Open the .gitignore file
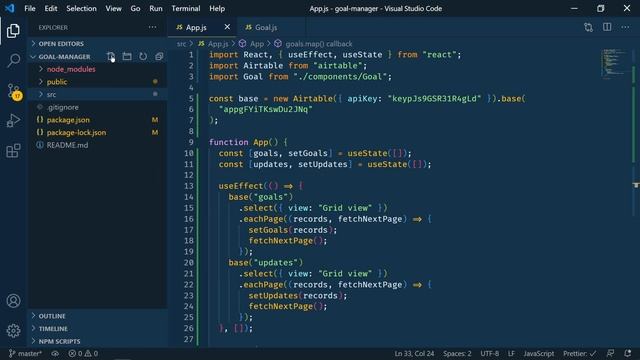Image resolution: width=640 pixels, height=360 pixels. point(98,107)
